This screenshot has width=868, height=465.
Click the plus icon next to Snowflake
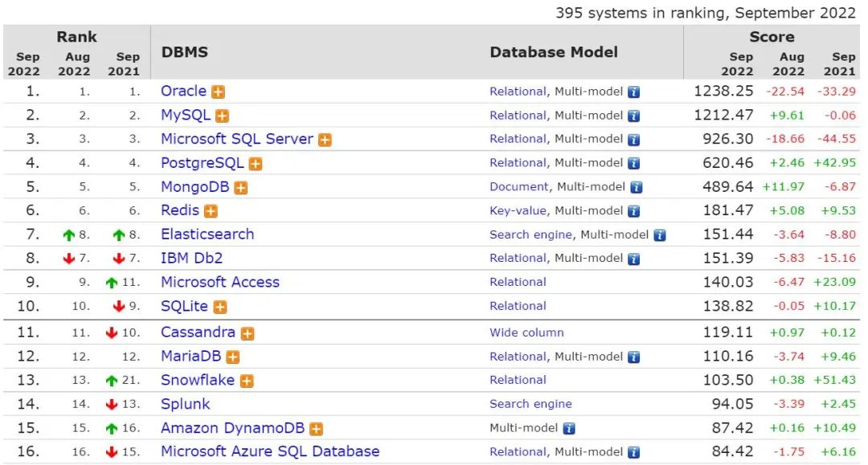click(x=247, y=381)
